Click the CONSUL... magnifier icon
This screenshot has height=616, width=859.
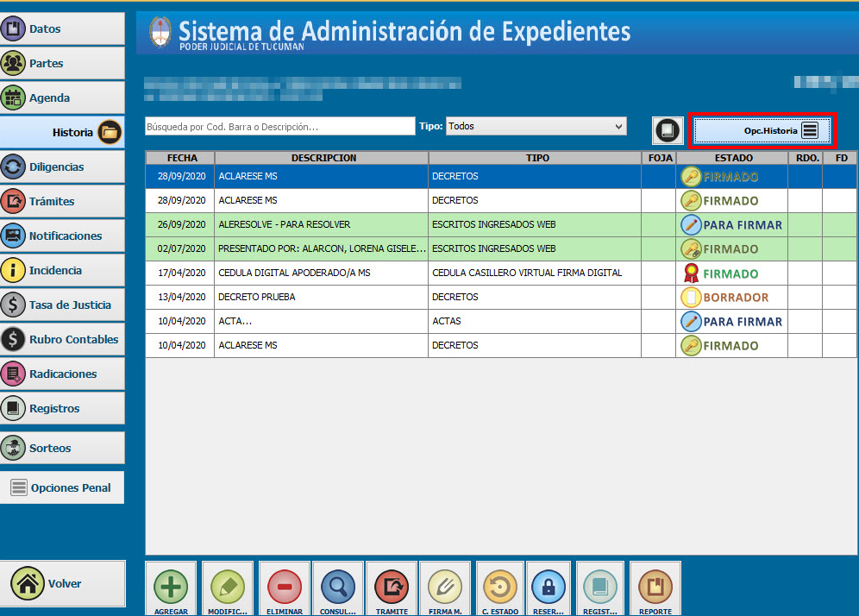338,587
